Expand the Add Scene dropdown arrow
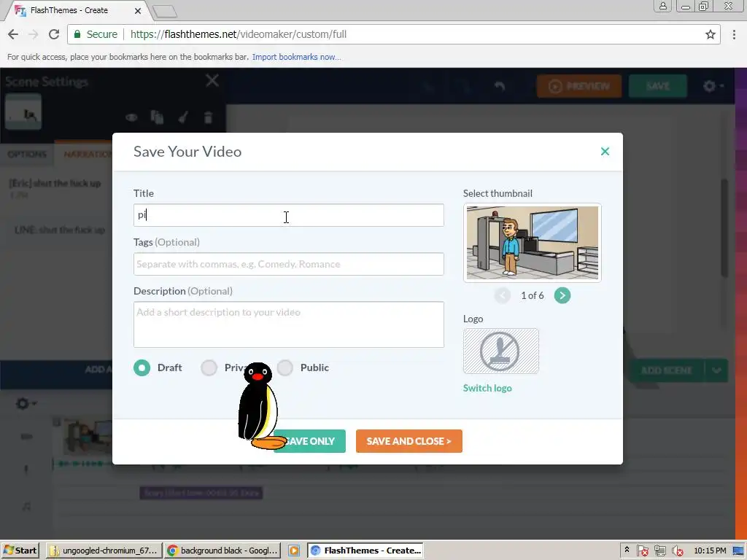Screen dimensions: 747x560 (716, 370)
